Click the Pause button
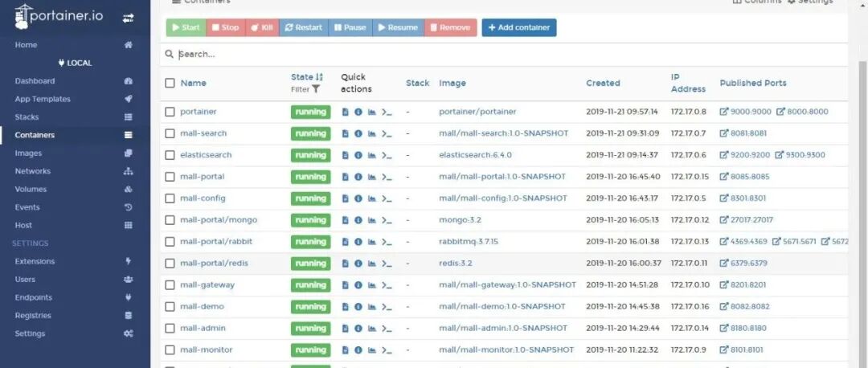 pos(350,27)
